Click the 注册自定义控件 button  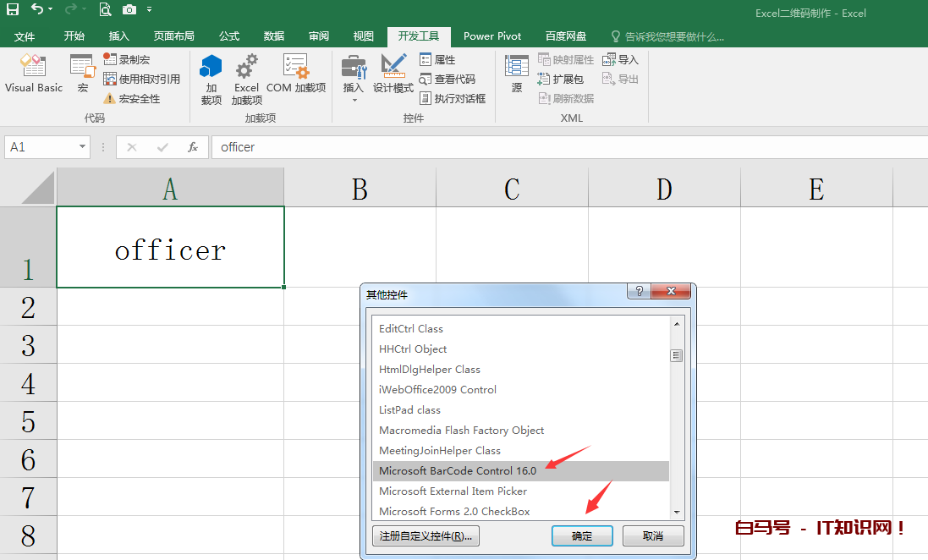(426, 536)
